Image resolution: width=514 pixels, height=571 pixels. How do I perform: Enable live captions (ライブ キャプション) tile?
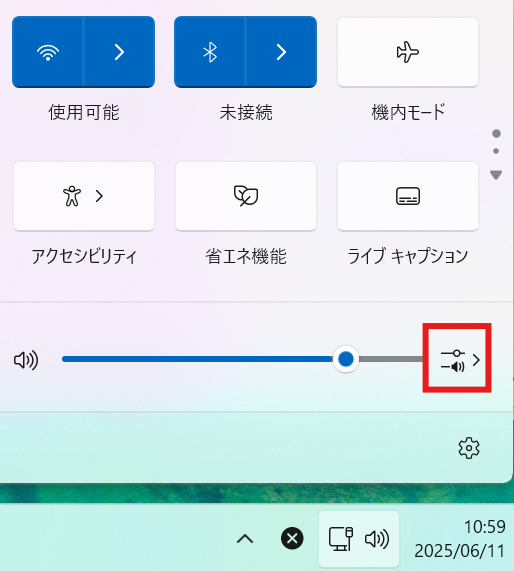click(408, 196)
